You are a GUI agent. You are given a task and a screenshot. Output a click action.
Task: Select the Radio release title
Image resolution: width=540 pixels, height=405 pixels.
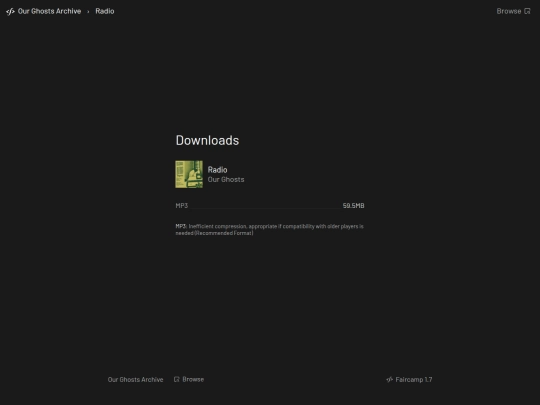[x=217, y=170]
